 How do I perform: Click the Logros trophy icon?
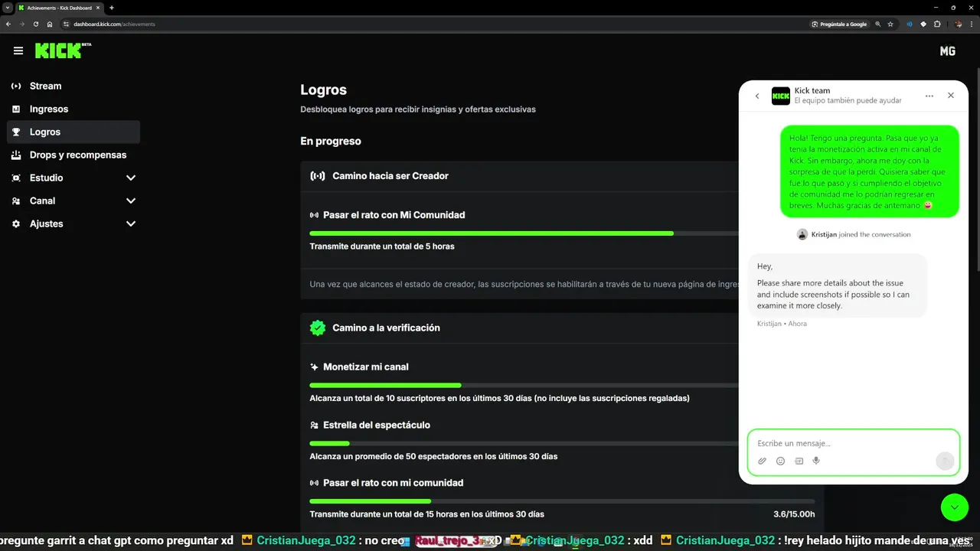pos(16,132)
